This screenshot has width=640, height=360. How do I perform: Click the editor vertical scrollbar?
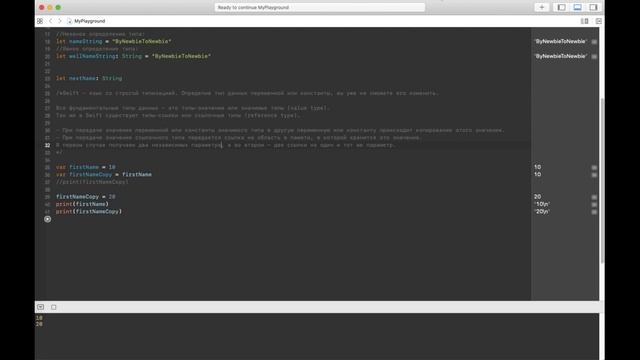pyautogui.click(x=602, y=180)
